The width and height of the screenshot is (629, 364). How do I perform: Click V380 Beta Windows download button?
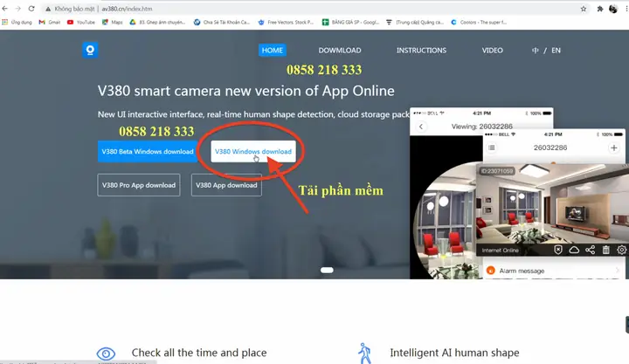tap(148, 152)
